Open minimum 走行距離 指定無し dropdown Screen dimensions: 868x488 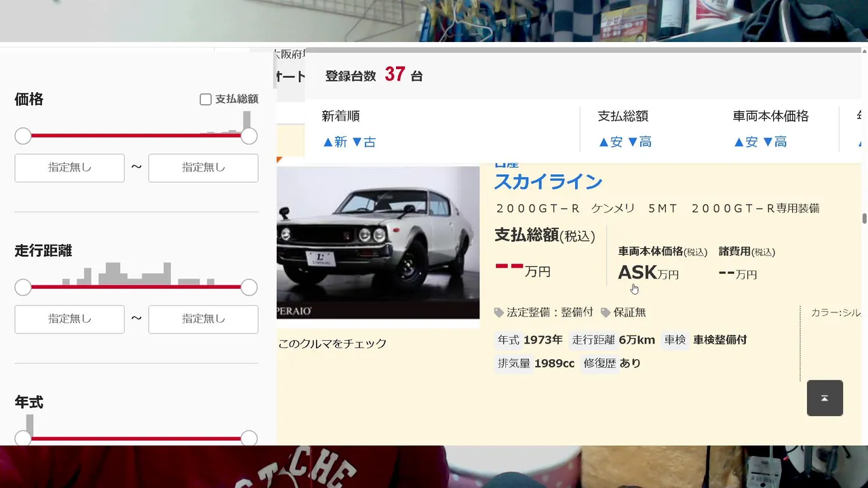point(69,319)
